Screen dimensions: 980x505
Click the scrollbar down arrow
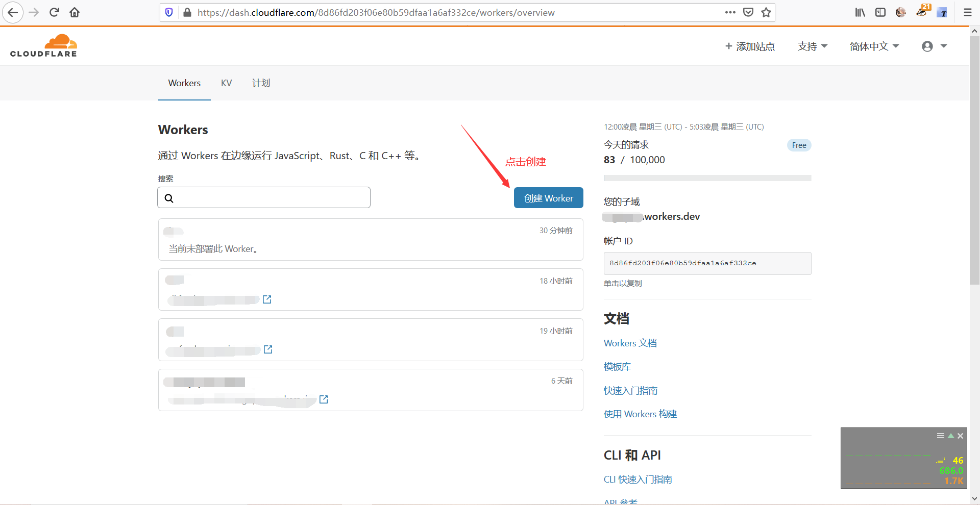pos(974,498)
